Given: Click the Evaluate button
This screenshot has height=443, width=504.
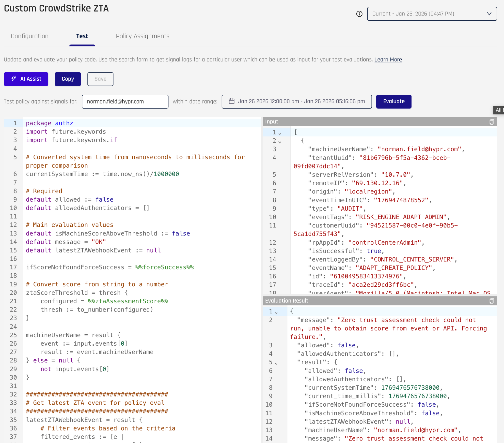Looking at the screenshot, I should (394, 102).
